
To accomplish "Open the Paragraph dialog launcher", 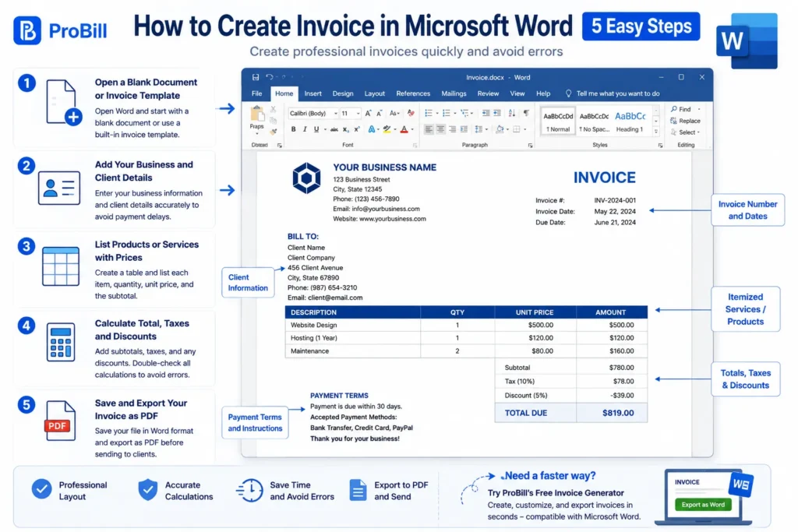I will tap(530, 146).
